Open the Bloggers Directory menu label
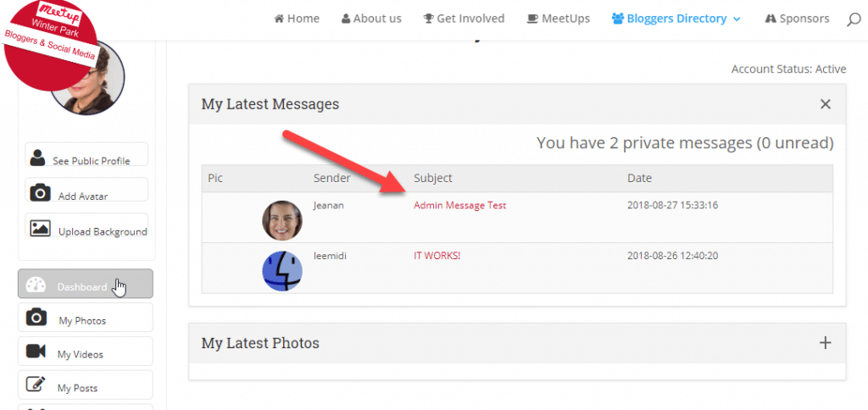The width and height of the screenshot is (868, 410). (x=676, y=19)
